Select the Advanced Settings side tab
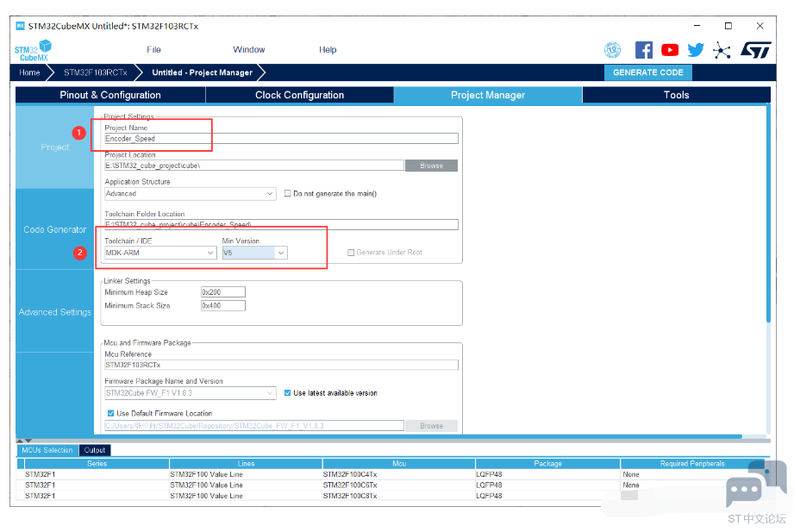The image size is (794, 532). pyautogui.click(x=54, y=312)
